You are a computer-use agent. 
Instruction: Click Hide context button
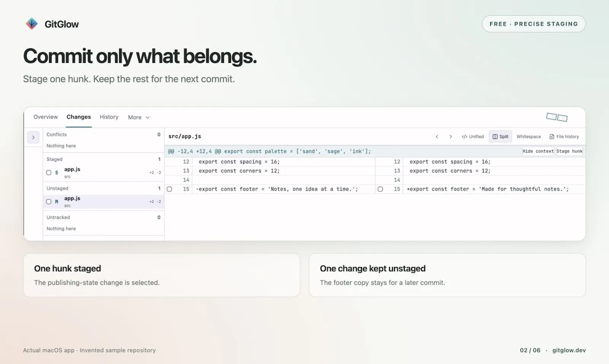538,151
